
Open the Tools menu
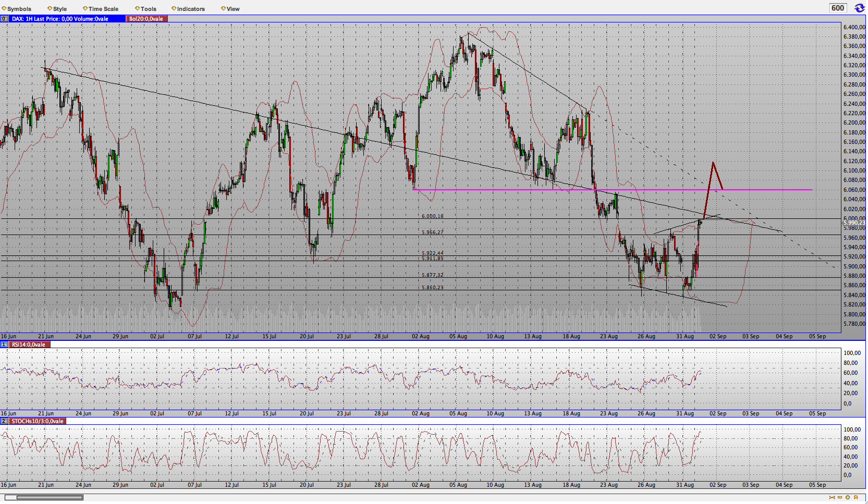pyautogui.click(x=145, y=9)
